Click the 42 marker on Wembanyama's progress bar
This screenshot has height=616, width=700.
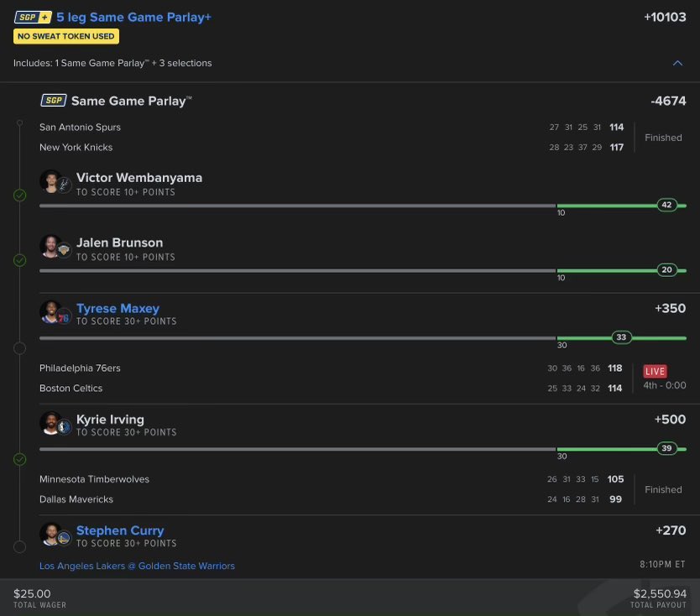tap(667, 205)
